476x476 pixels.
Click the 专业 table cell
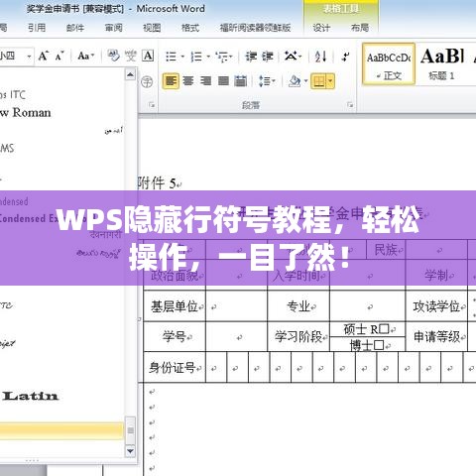click(298, 306)
